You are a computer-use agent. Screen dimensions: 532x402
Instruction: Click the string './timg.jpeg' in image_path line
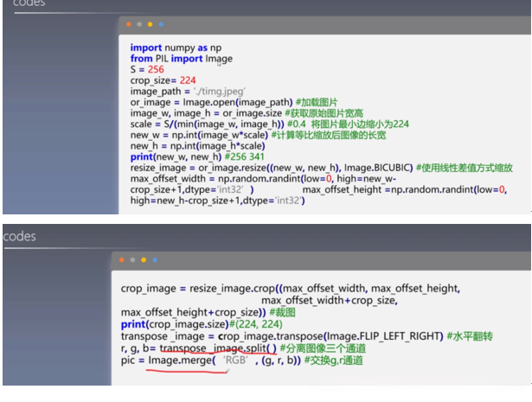(x=219, y=92)
